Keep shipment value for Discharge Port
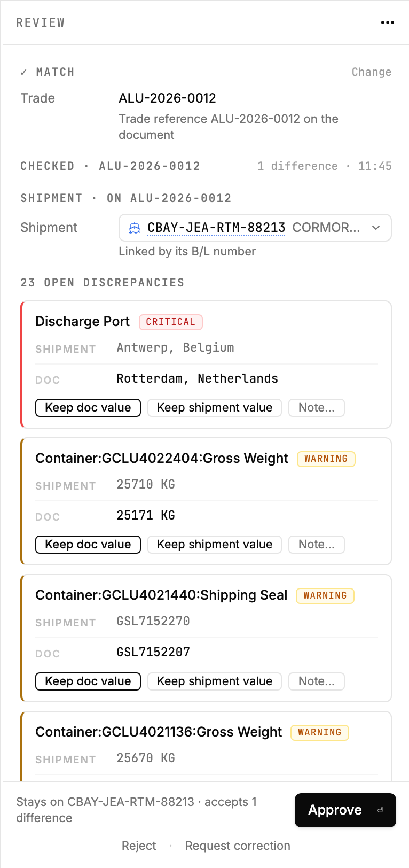 pos(215,408)
